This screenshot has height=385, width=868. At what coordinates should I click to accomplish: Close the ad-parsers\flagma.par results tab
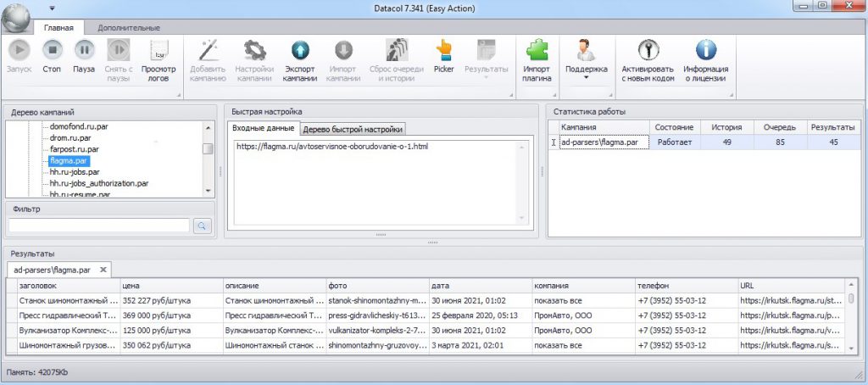[103, 270]
